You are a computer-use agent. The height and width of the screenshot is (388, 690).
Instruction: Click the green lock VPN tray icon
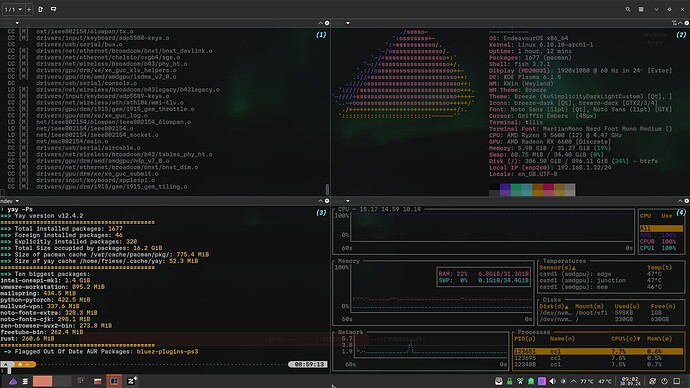tap(510, 381)
